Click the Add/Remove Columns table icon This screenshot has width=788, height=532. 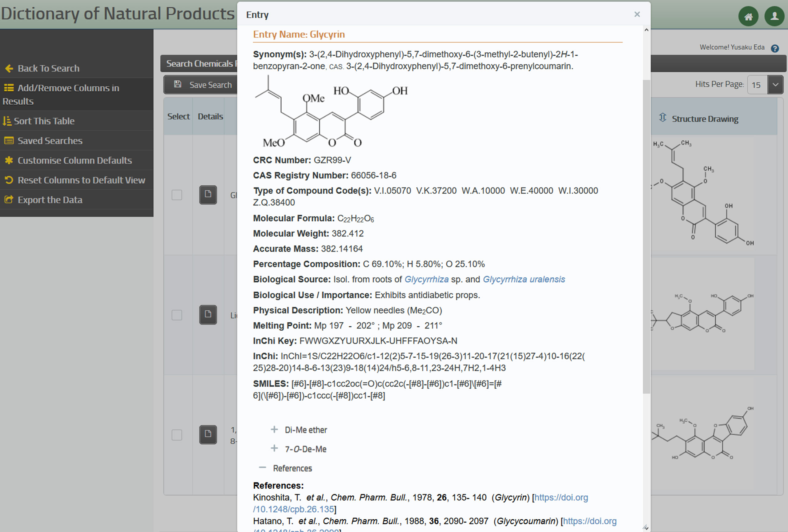[x=9, y=88]
